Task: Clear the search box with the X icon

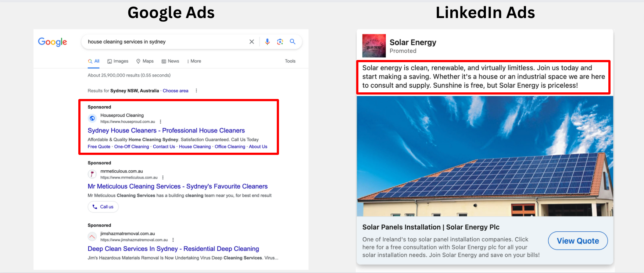Action: click(252, 42)
